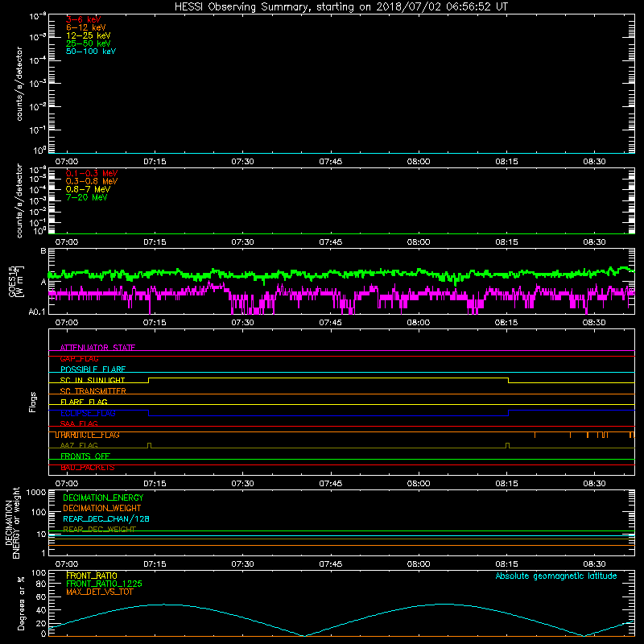Click the cyan latitude curve peak near 07:16

click(163, 605)
